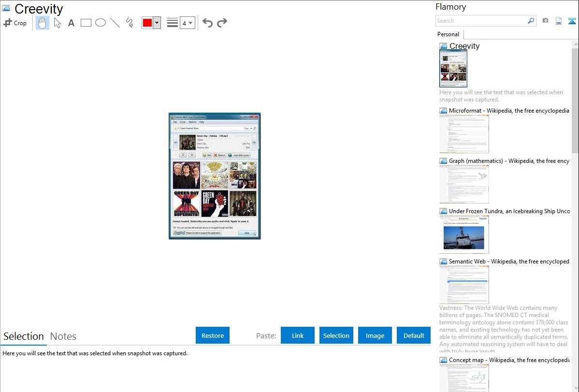Viewport: 579px width, 392px height.
Task: Select the arrow pointer tool
Action: [57, 23]
